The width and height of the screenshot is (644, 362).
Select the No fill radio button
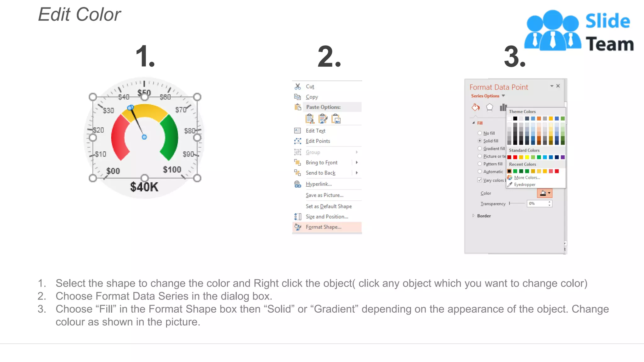[x=480, y=133]
